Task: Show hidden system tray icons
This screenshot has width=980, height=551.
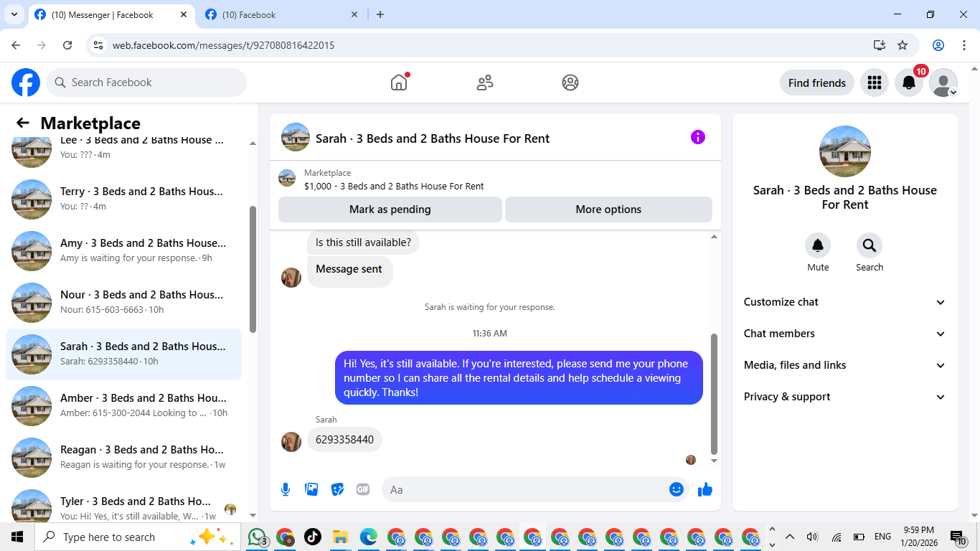Action: [x=790, y=537]
